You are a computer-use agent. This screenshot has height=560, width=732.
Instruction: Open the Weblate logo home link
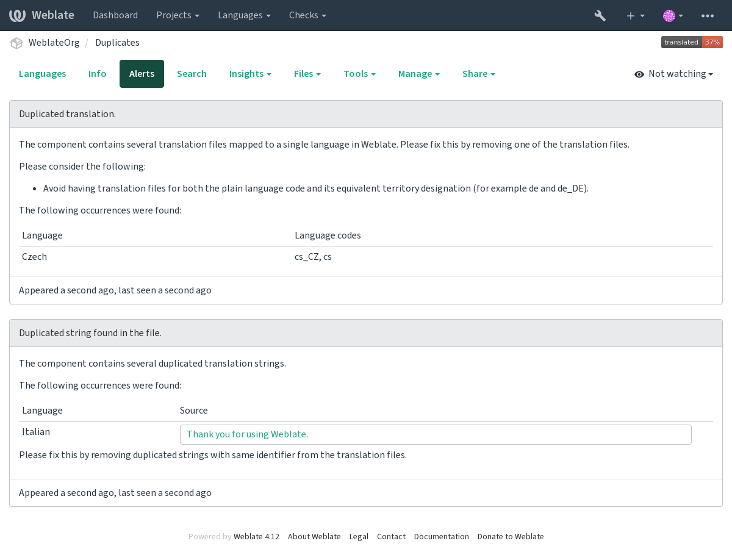point(41,15)
